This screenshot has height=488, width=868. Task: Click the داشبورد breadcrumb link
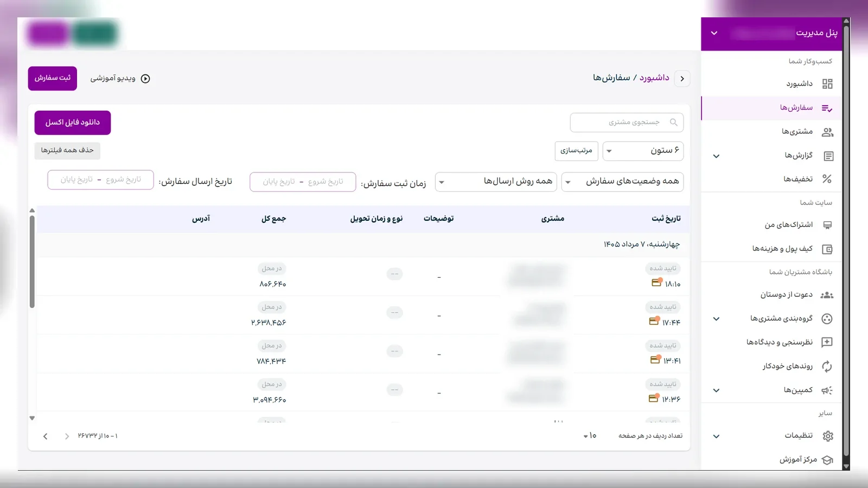click(x=654, y=78)
